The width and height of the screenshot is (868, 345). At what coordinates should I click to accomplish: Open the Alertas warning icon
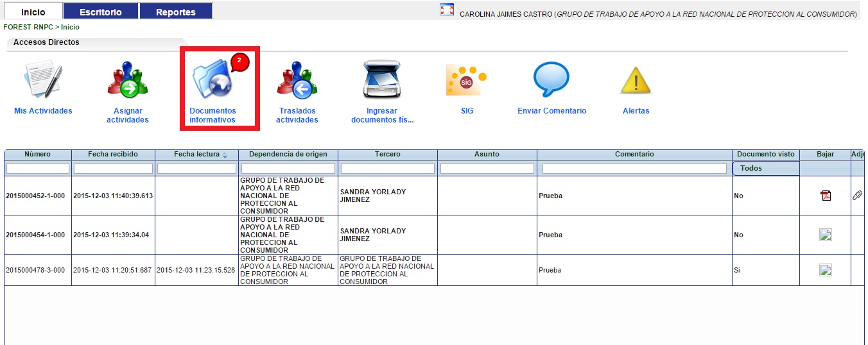coord(636,81)
